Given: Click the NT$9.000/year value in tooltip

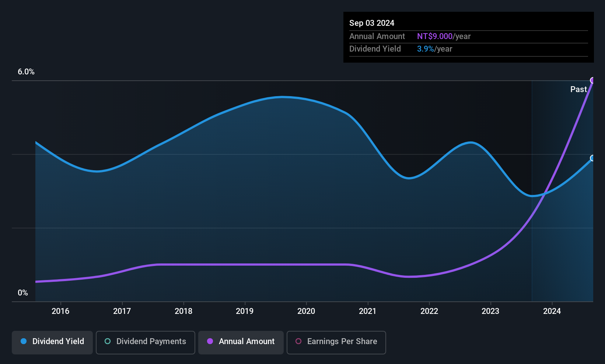Looking at the screenshot, I should pos(444,36).
